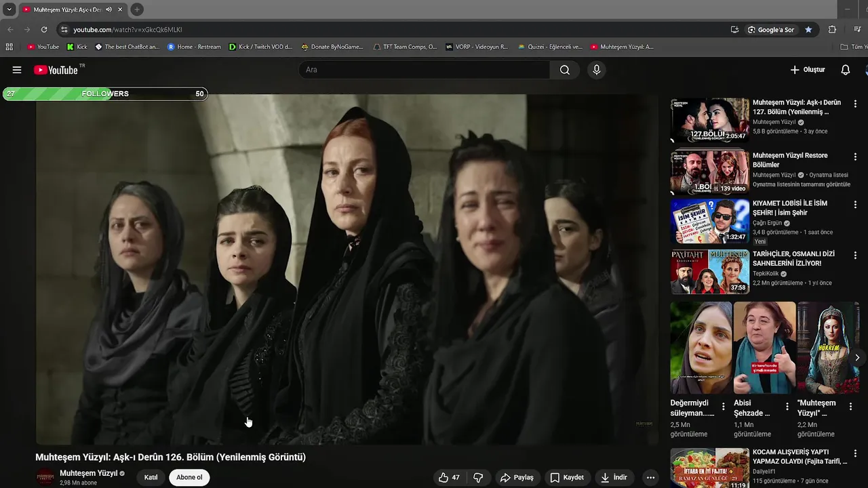The image size is (868, 488).
Task: Click the followers goal progress bar
Action: (104, 94)
